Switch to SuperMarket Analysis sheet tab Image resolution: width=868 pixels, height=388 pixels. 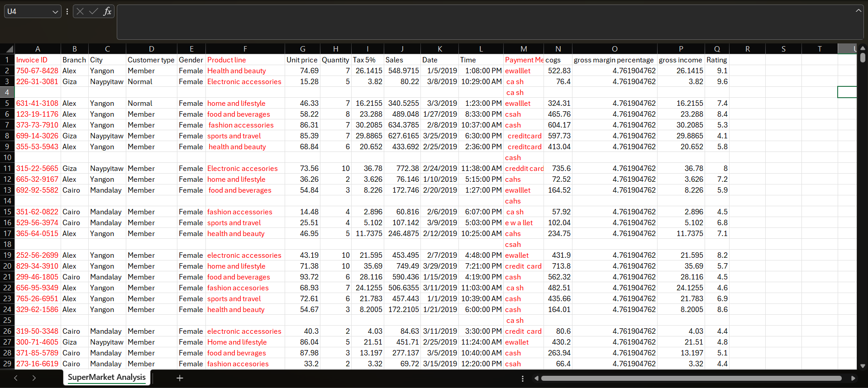[107, 378]
